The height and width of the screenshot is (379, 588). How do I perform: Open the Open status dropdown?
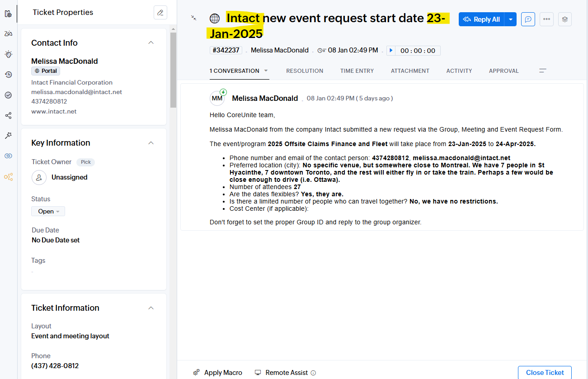[x=48, y=211]
